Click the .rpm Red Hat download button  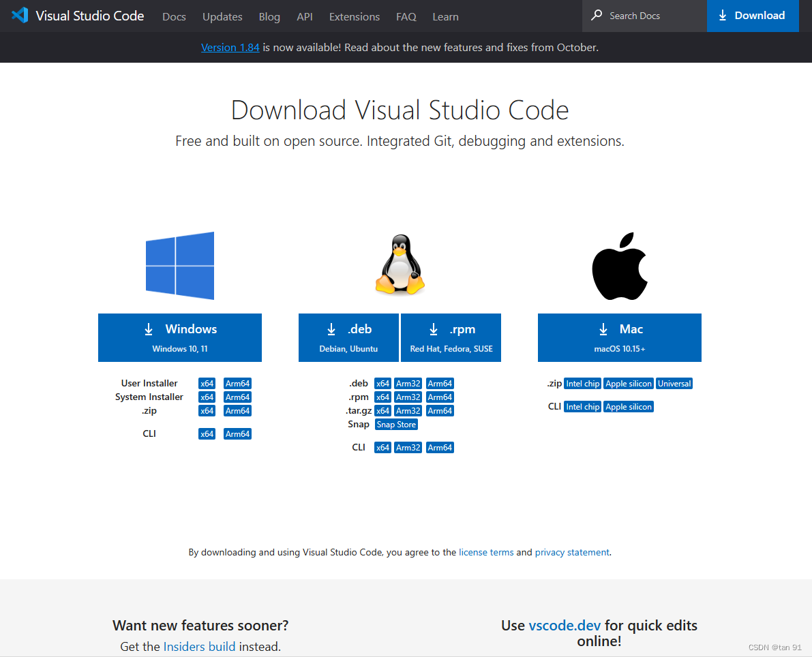click(451, 337)
